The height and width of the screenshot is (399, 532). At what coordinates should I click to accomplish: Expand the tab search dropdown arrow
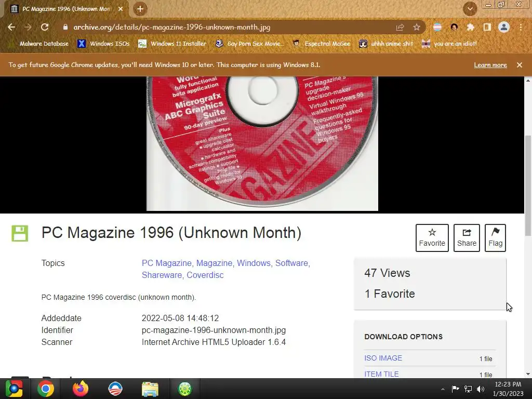pyautogui.click(x=470, y=9)
